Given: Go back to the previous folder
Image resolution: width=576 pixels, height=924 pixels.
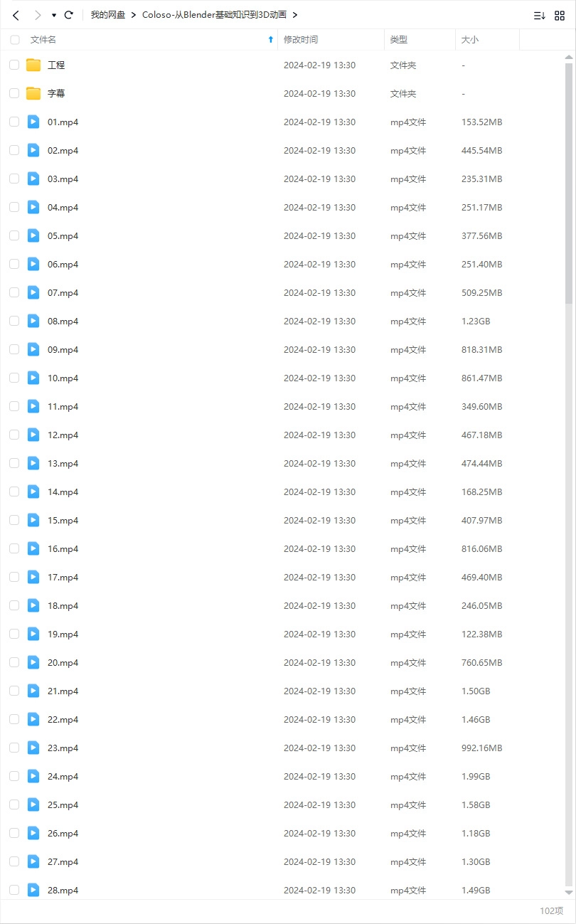Looking at the screenshot, I should (x=16, y=15).
